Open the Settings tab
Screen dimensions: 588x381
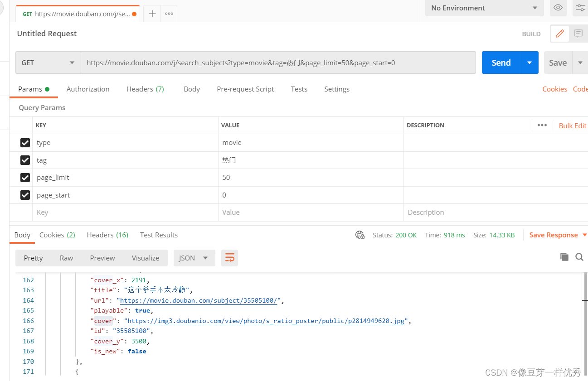pos(337,89)
